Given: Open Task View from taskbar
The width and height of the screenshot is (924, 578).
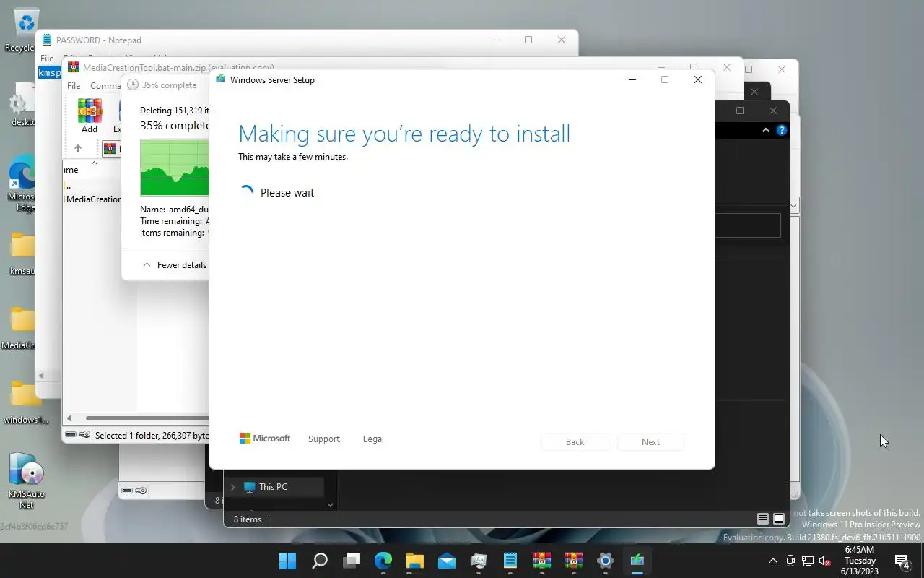Looking at the screenshot, I should [352, 561].
